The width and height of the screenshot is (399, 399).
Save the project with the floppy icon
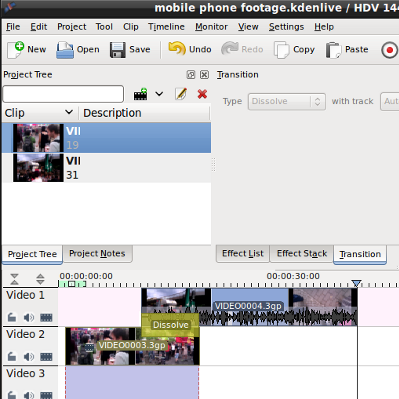(x=118, y=50)
